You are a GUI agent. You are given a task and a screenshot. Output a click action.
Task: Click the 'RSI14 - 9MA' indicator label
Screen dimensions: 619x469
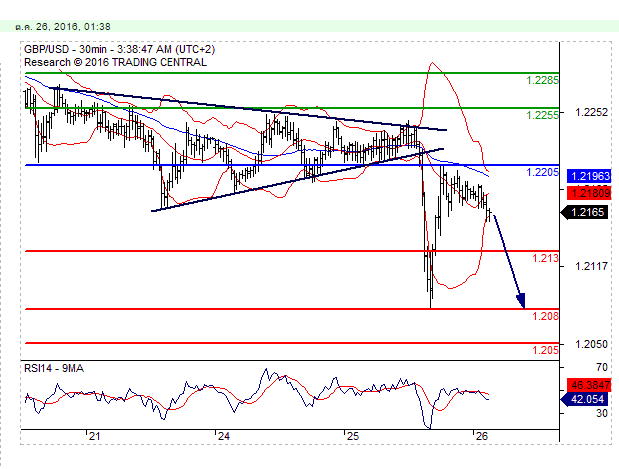(x=54, y=368)
